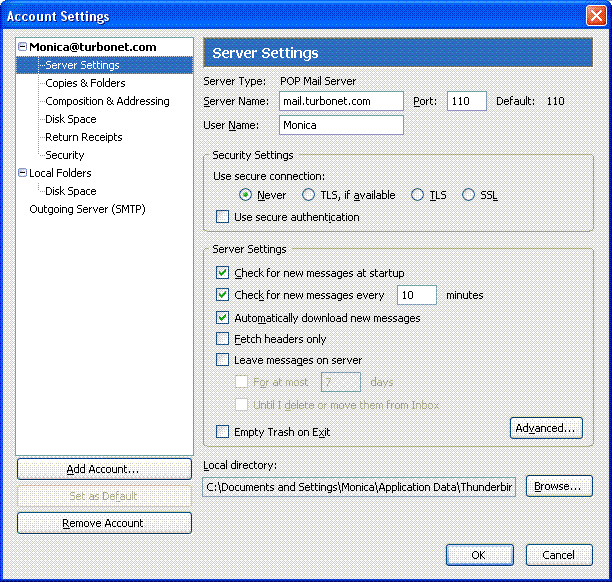
Task: Choose SSL secure connection radio button
Action: 469,195
